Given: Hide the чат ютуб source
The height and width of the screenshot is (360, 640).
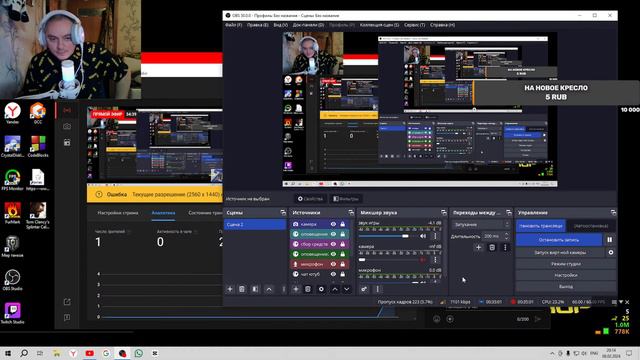Looking at the screenshot, I should 333,274.
